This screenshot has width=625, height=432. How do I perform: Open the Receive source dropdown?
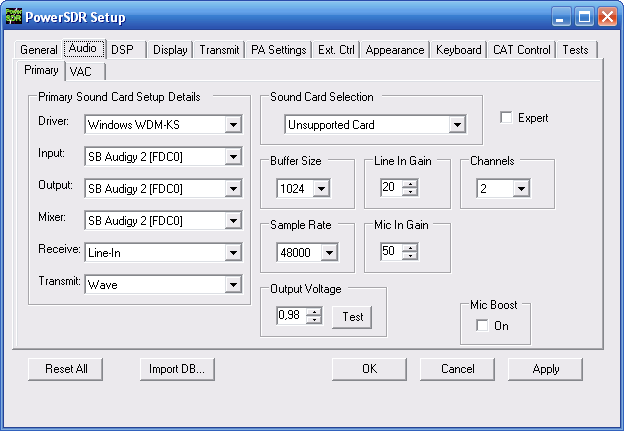(233, 253)
